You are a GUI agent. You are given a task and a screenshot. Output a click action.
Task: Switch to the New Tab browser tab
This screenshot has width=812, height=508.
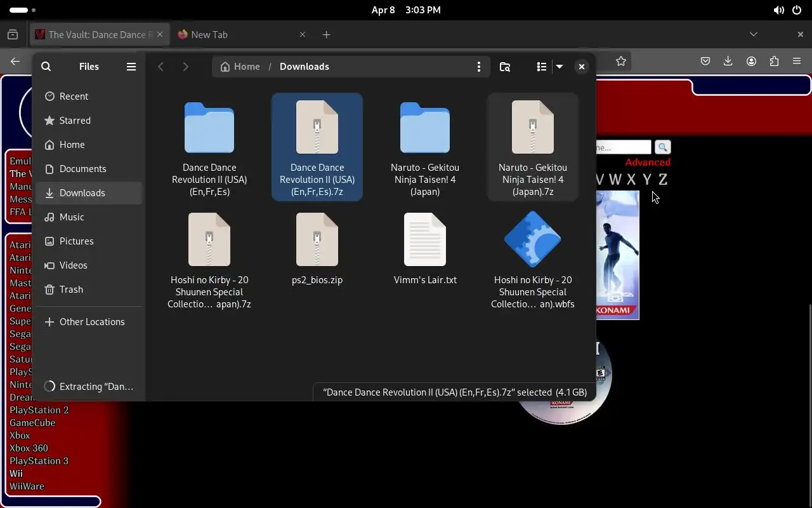coord(235,35)
